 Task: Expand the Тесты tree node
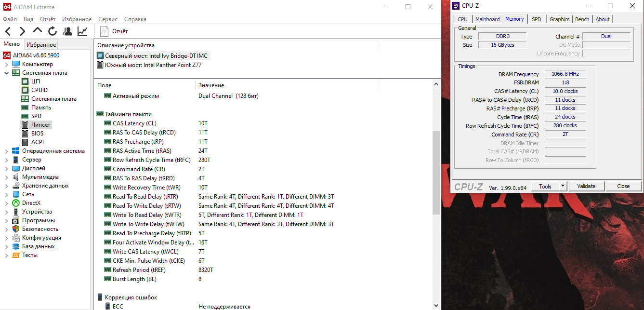tap(7, 255)
